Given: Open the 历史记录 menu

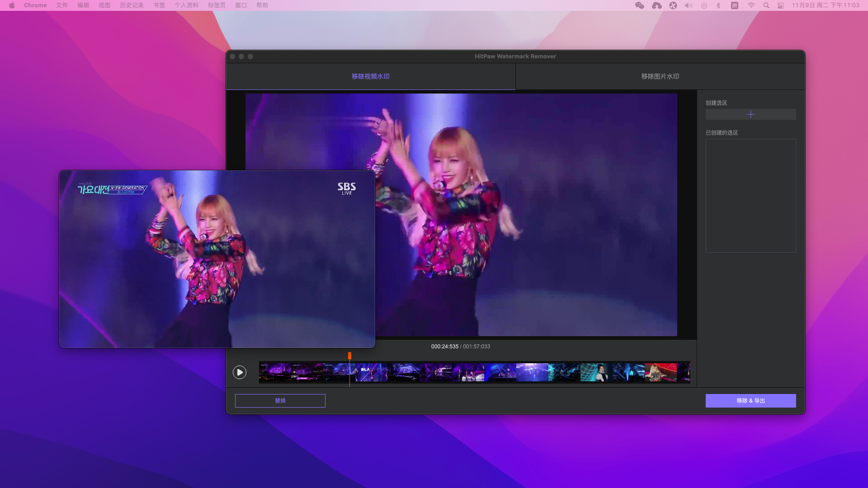Looking at the screenshot, I should (x=132, y=5).
